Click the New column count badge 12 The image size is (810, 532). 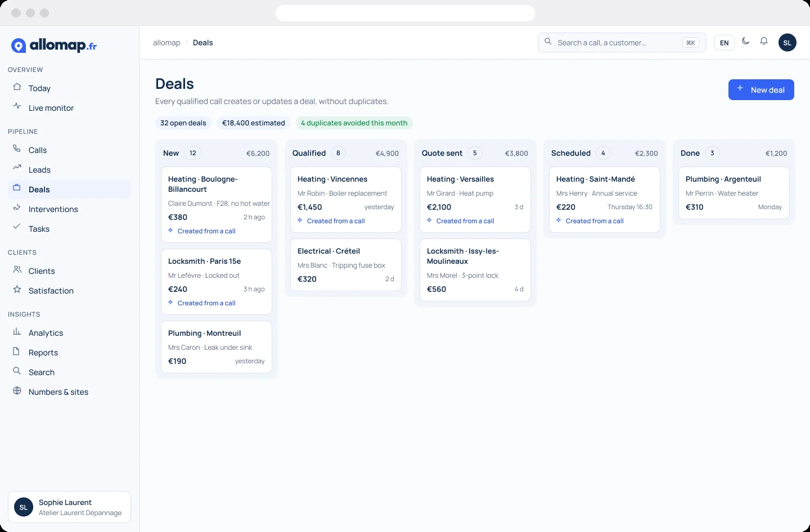[x=193, y=153]
